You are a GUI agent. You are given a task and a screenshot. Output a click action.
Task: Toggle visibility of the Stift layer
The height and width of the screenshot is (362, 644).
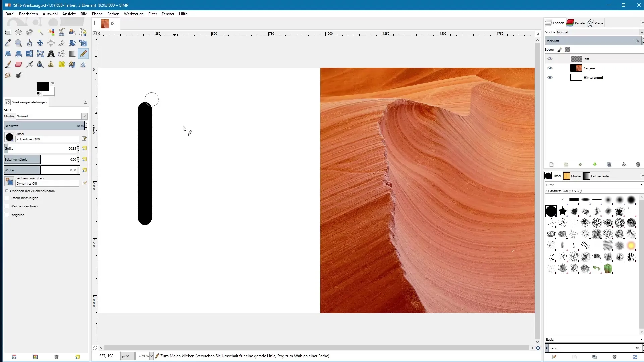click(550, 59)
